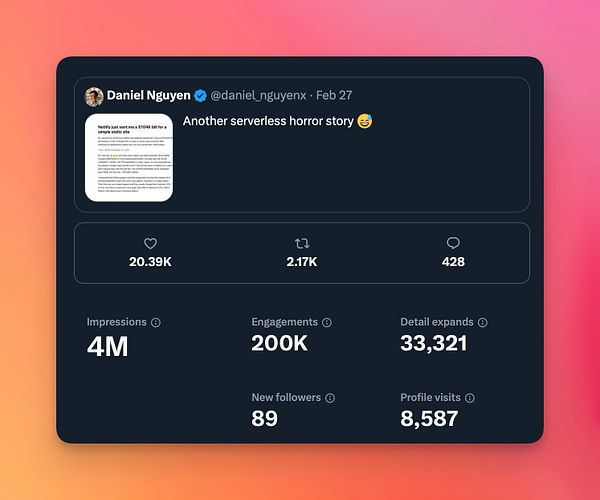This screenshot has width=600, height=500.
Task: Click the Feb 27 post date
Action: click(x=334, y=95)
